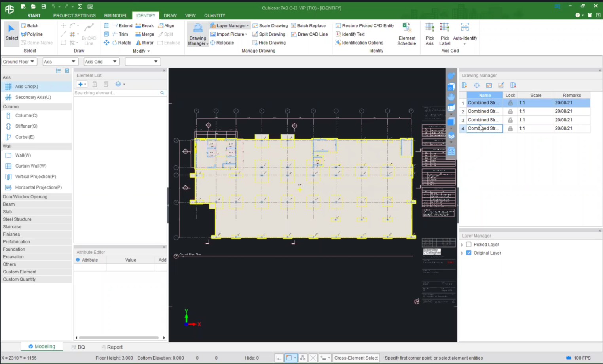
Task: Click the Scale Drawing tool
Action: [x=270, y=26]
